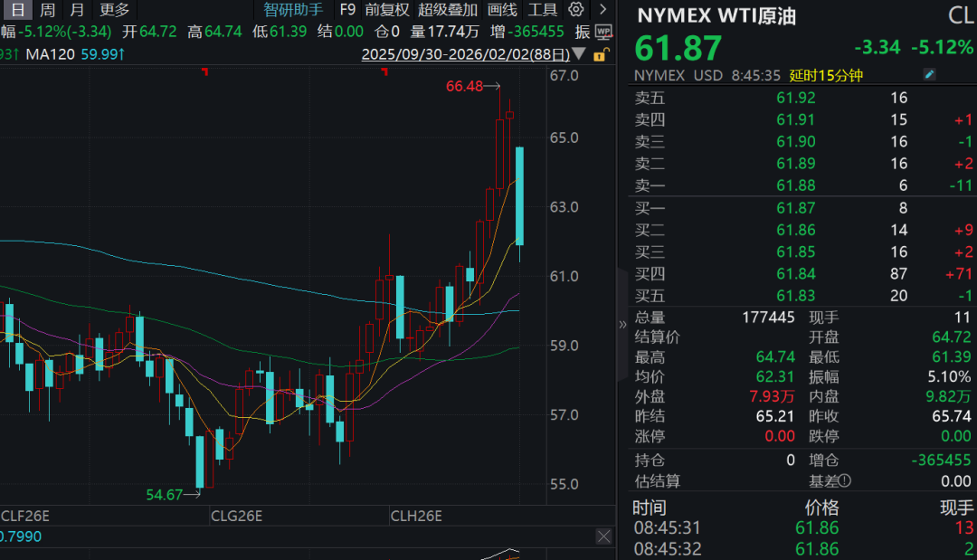Expand the date range dropdown triangle
Screen dimensions: 977x560
pyautogui.click(x=580, y=54)
